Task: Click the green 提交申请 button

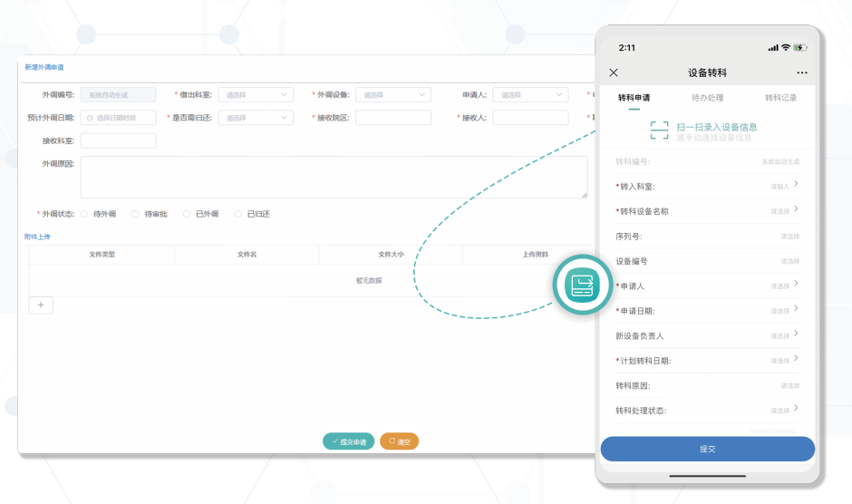Action: [348, 441]
